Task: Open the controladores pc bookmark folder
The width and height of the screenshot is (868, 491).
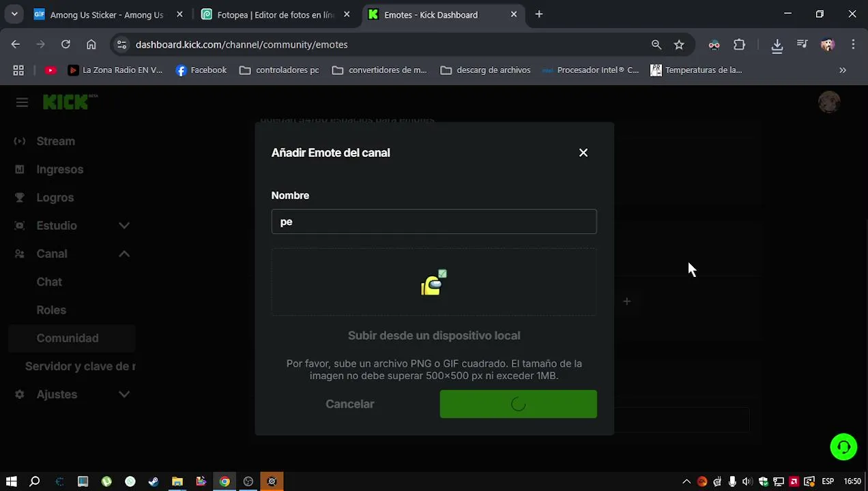Action: pyautogui.click(x=279, y=70)
